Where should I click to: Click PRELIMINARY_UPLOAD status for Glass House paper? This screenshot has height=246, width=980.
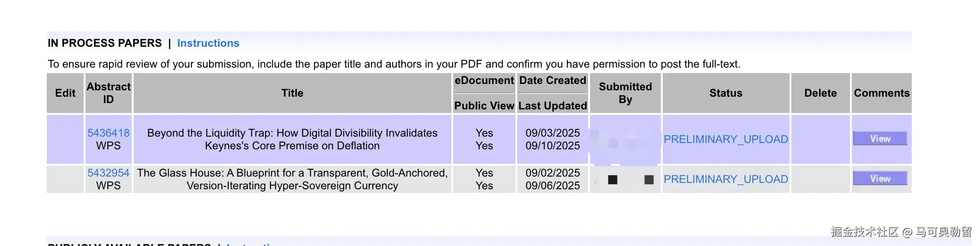pos(725,179)
